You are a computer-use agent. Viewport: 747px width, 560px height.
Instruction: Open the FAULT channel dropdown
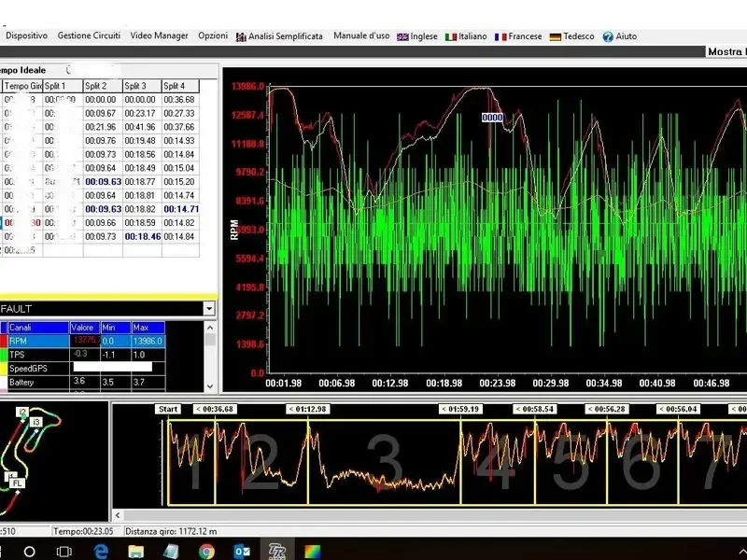tap(209, 308)
